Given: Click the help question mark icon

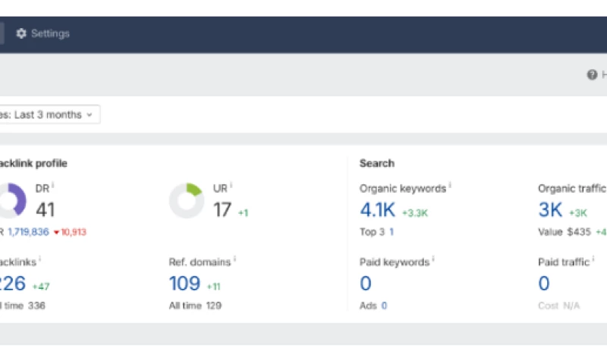Looking at the screenshot, I should point(592,74).
